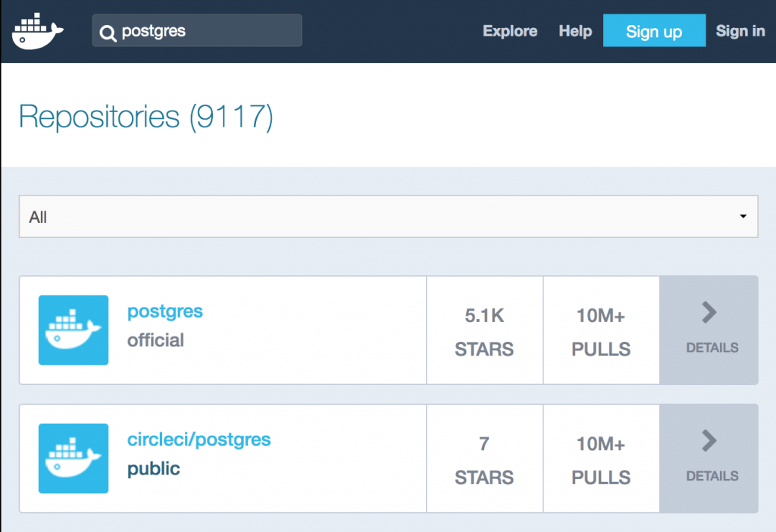Image resolution: width=776 pixels, height=532 pixels.
Task: Open the Explore menu item
Action: (510, 31)
